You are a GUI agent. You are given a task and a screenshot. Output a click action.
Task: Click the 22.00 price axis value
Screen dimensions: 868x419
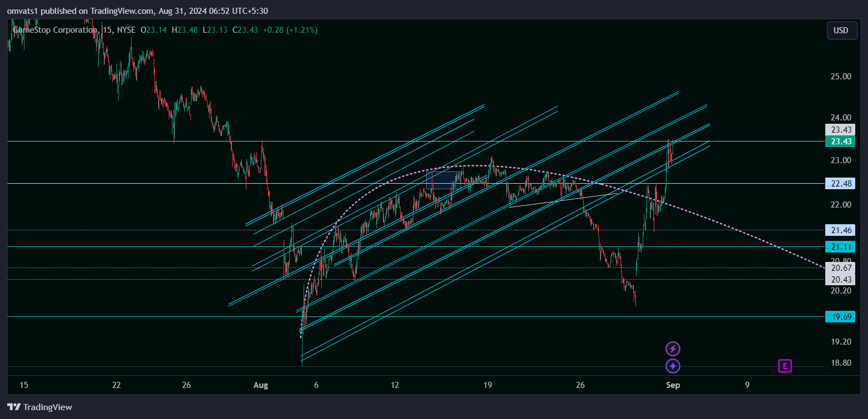coord(841,205)
